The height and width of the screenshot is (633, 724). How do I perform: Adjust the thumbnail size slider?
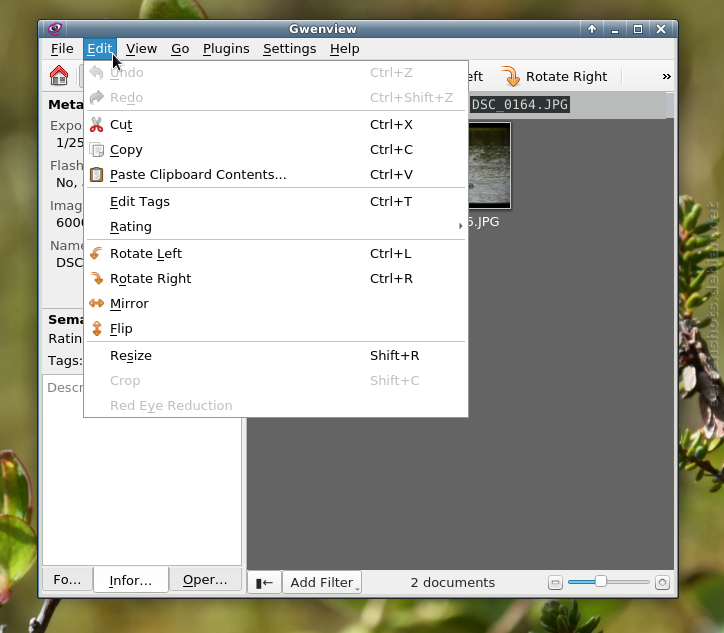(x=609, y=582)
